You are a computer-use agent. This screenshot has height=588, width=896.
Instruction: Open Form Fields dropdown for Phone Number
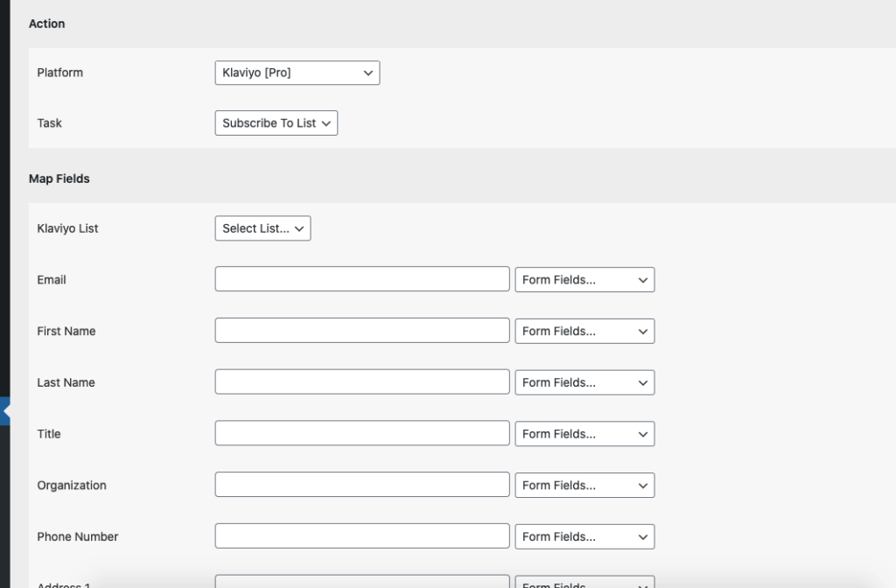(584, 536)
